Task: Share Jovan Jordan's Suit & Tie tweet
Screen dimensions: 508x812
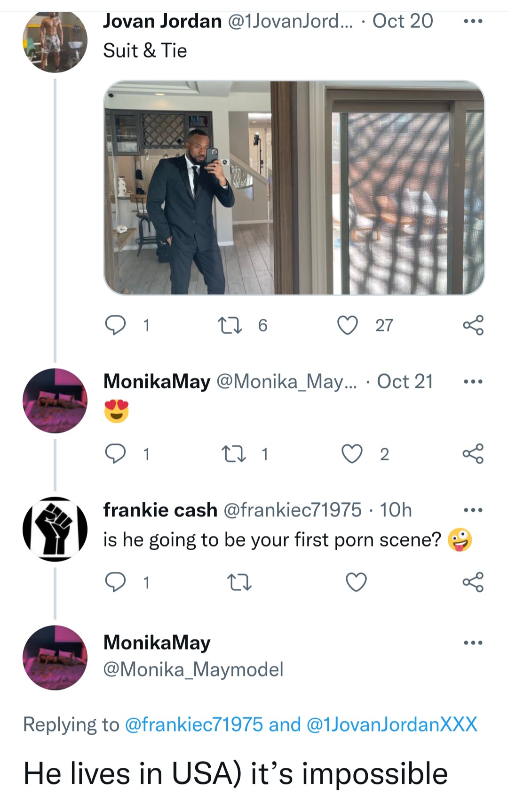Action: click(473, 325)
